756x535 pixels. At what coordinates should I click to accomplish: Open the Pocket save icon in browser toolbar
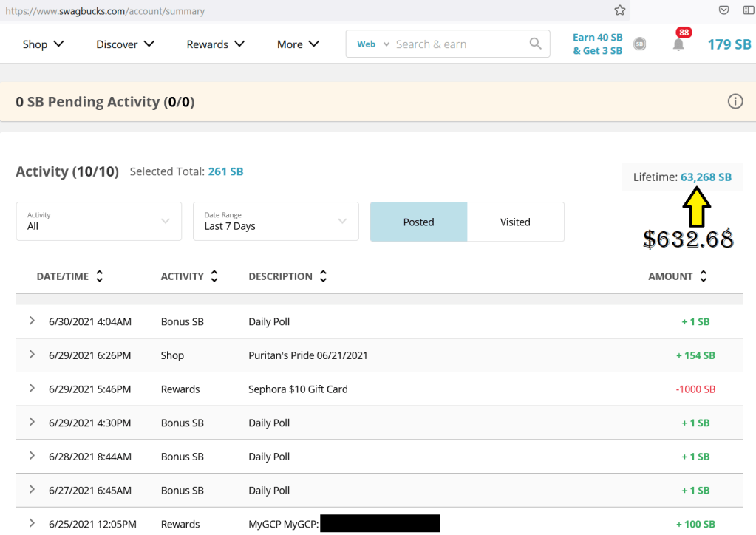pyautogui.click(x=724, y=10)
